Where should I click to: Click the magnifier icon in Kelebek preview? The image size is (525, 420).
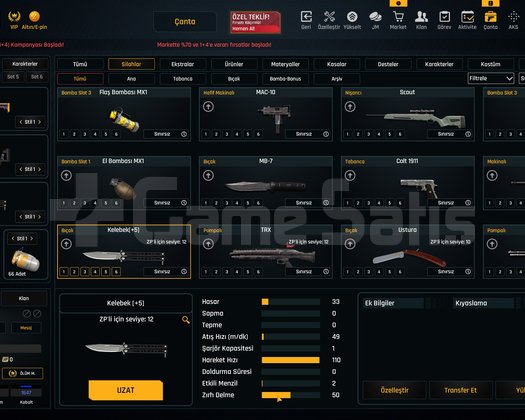coord(185,320)
